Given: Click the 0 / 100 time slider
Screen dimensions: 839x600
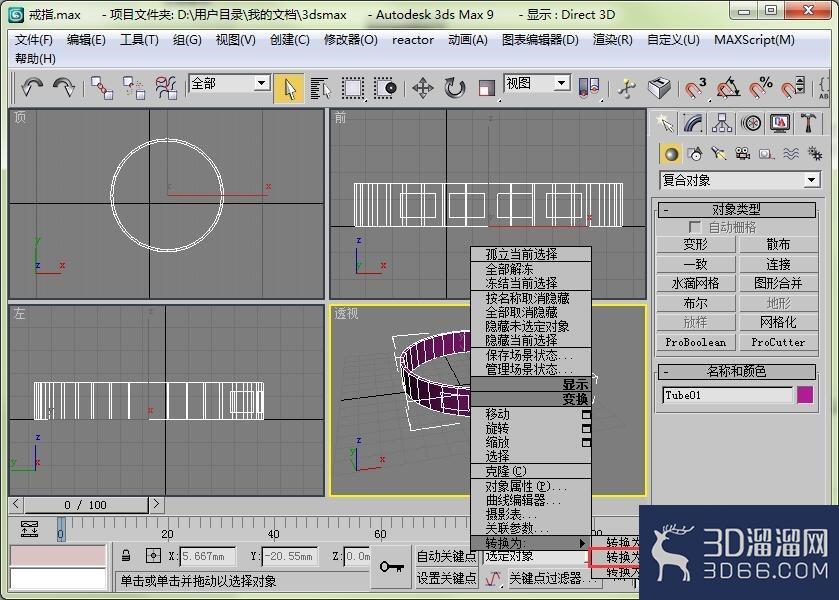Looking at the screenshot, I should [86, 505].
